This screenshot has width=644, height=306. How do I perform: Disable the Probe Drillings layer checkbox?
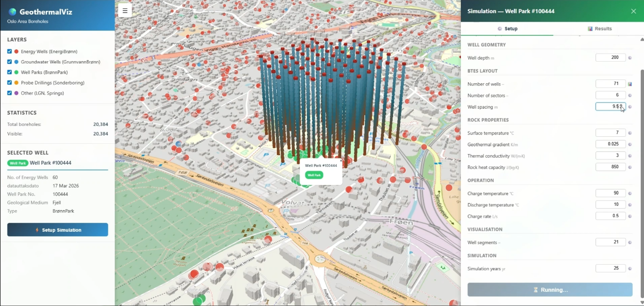(x=9, y=83)
